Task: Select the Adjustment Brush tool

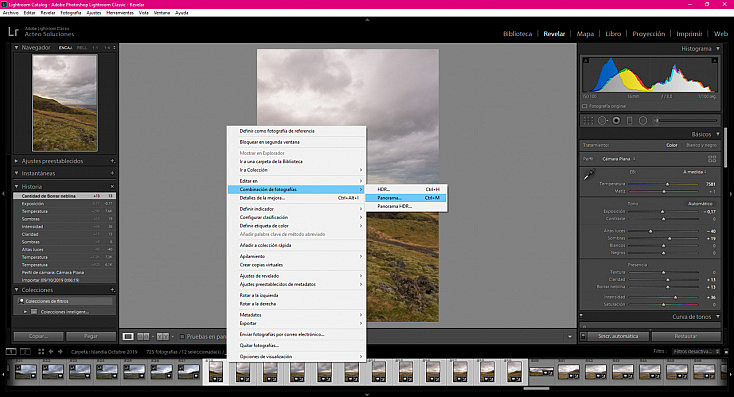Action: point(686,121)
